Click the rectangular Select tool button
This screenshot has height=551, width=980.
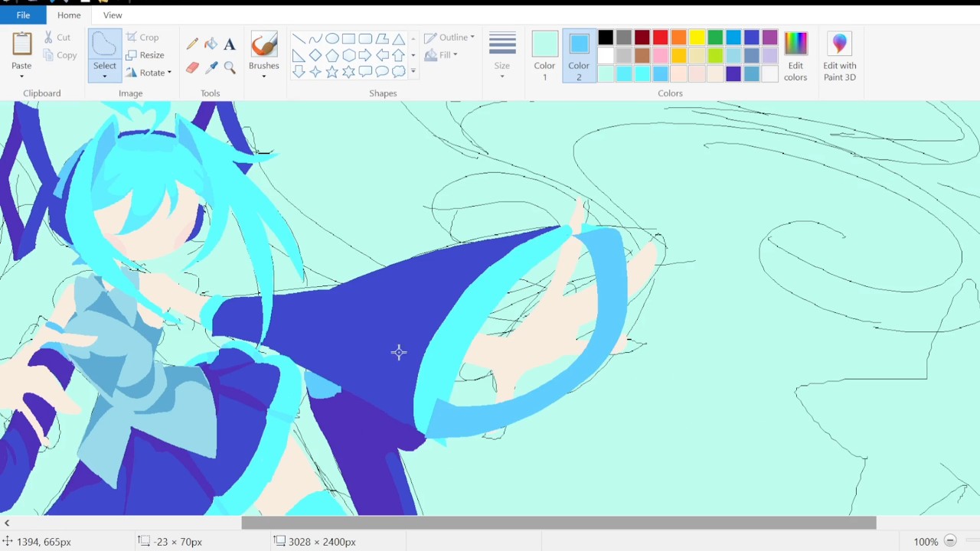point(105,44)
